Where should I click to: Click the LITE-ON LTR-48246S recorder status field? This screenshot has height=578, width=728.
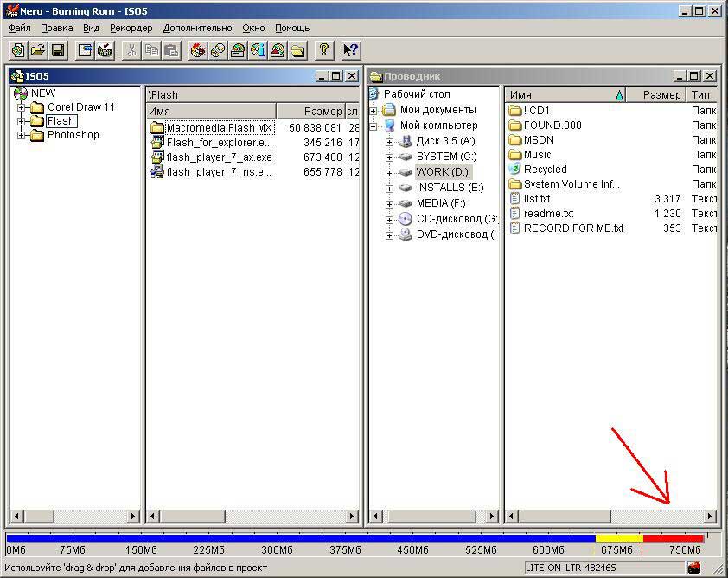point(604,568)
